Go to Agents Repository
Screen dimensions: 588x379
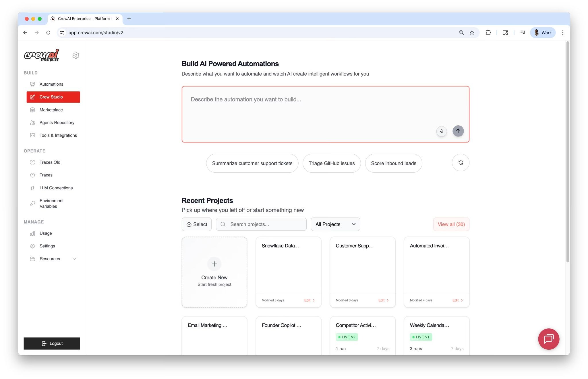53,122
